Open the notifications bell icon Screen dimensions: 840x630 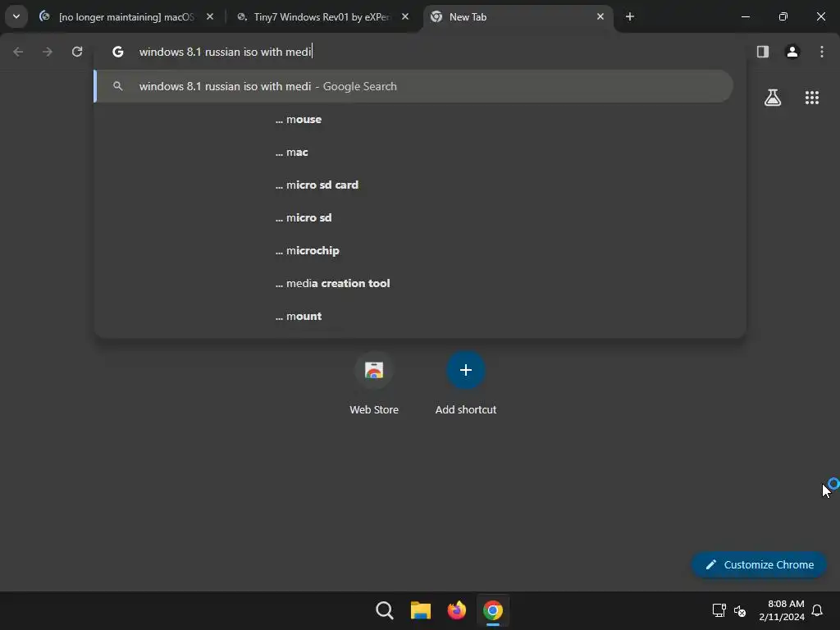click(817, 610)
